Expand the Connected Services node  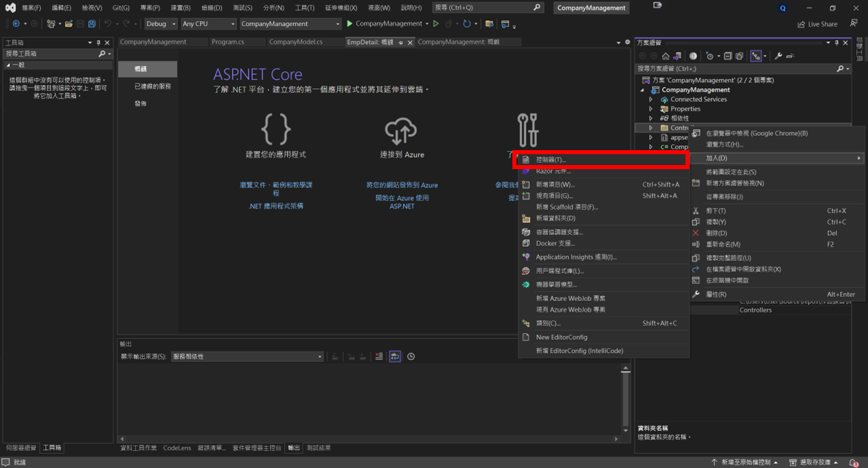click(x=651, y=99)
